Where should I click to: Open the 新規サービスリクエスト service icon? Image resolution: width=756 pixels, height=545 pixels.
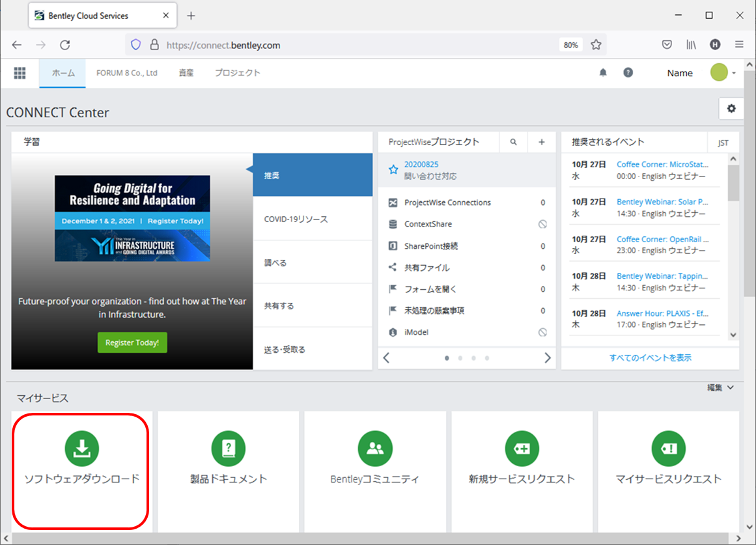pos(522,449)
